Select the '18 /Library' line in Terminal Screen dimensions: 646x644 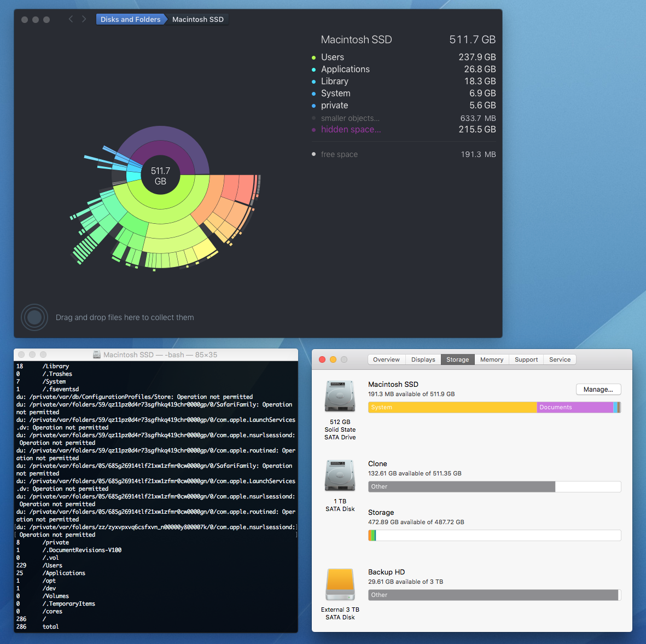pos(43,366)
